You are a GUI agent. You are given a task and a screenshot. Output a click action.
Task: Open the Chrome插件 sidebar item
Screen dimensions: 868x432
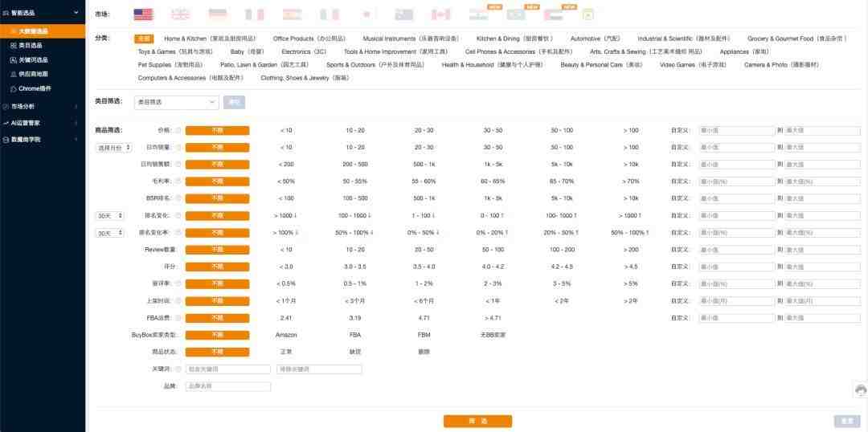pyautogui.click(x=35, y=88)
